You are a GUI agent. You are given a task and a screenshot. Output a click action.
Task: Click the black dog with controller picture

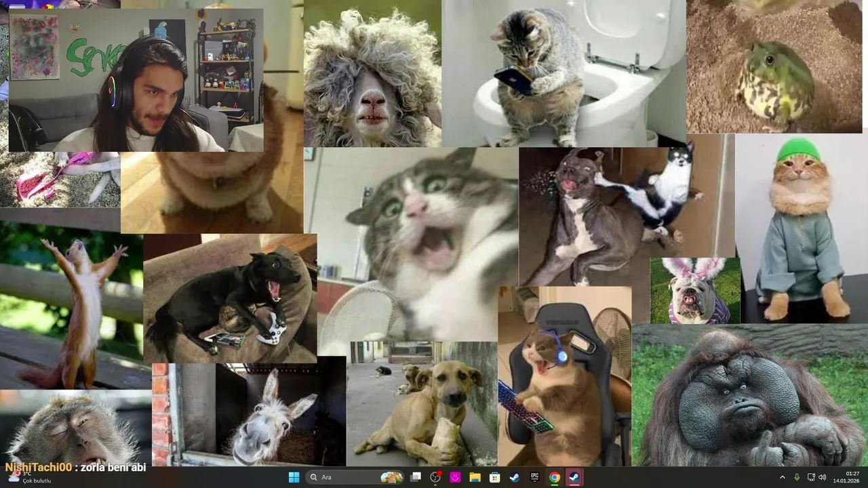230,298
